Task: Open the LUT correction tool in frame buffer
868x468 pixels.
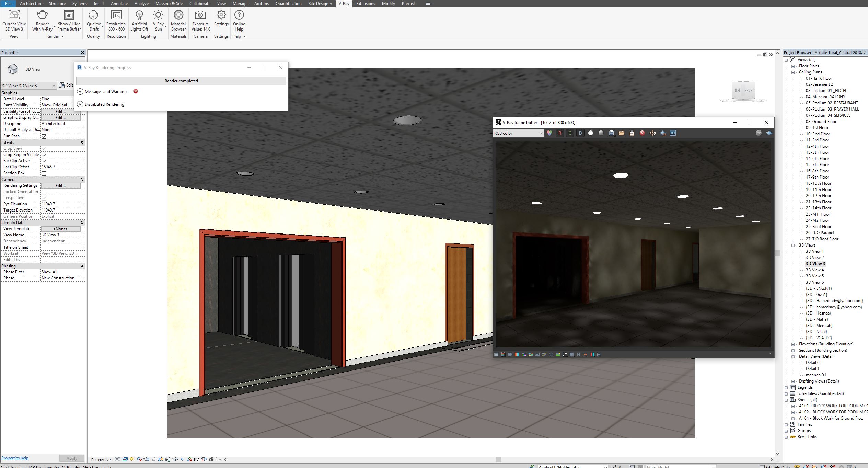Action: 572,354
